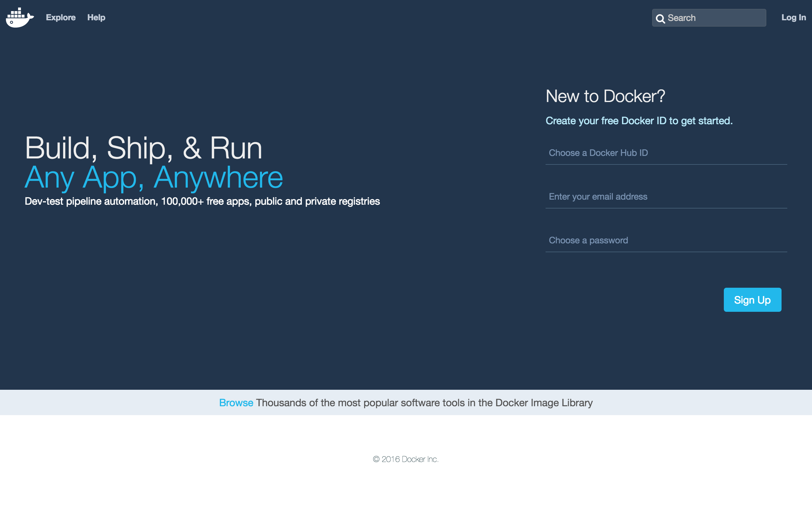
Task: Click the New to Docker? heading
Action: point(605,96)
